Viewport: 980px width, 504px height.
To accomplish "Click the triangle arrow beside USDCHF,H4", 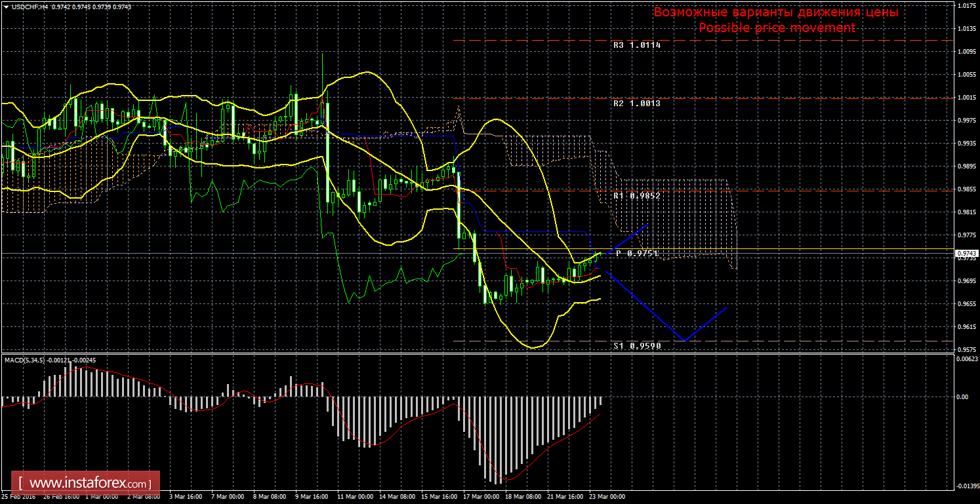I will point(6,6).
